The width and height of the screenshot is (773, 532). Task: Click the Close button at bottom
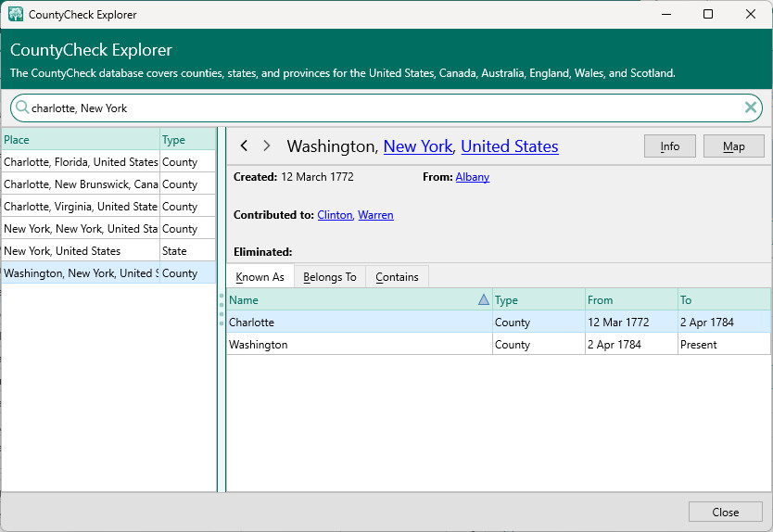point(725,512)
